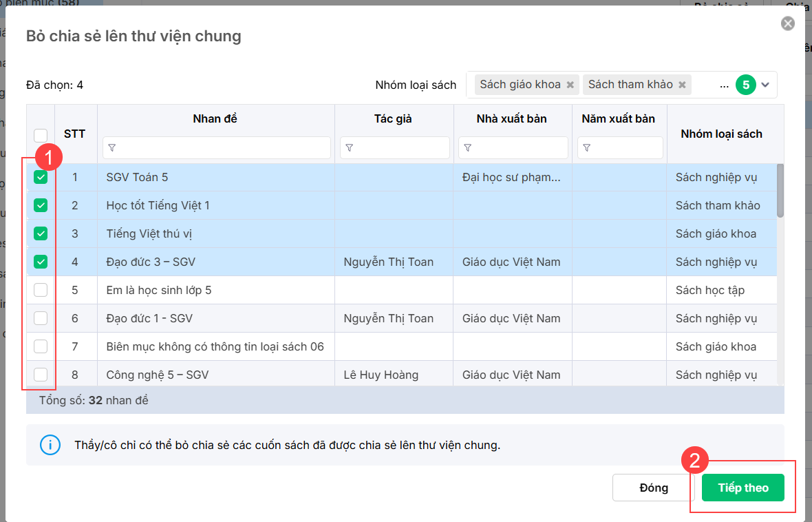Click the 'Đóng' button
This screenshot has height=522, width=812.
tap(653, 488)
